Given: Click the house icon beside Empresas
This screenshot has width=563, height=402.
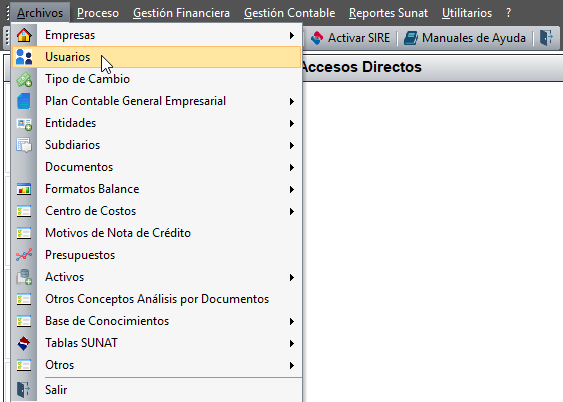Looking at the screenshot, I should point(24,35).
